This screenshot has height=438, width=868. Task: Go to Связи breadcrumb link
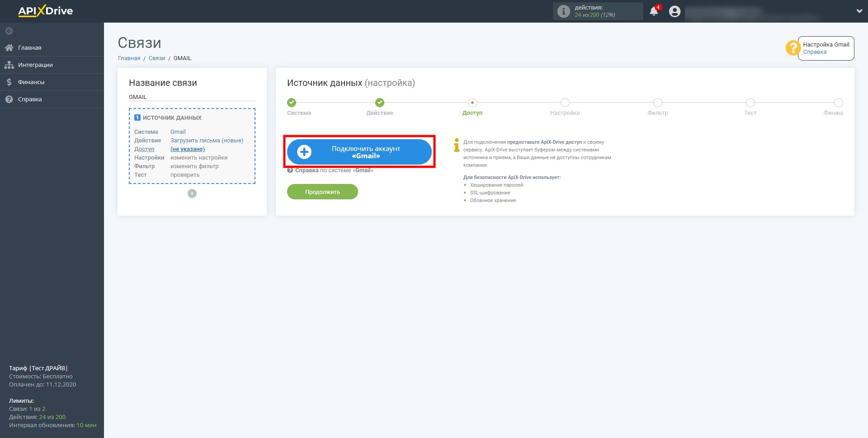point(157,58)
